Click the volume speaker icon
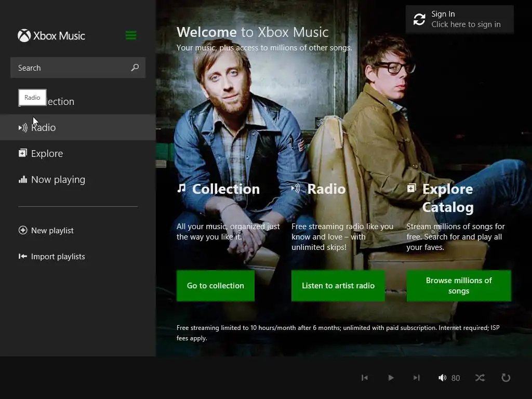This screenshot has height=399, width=532. pyautogui.click(x=442, y=378)
